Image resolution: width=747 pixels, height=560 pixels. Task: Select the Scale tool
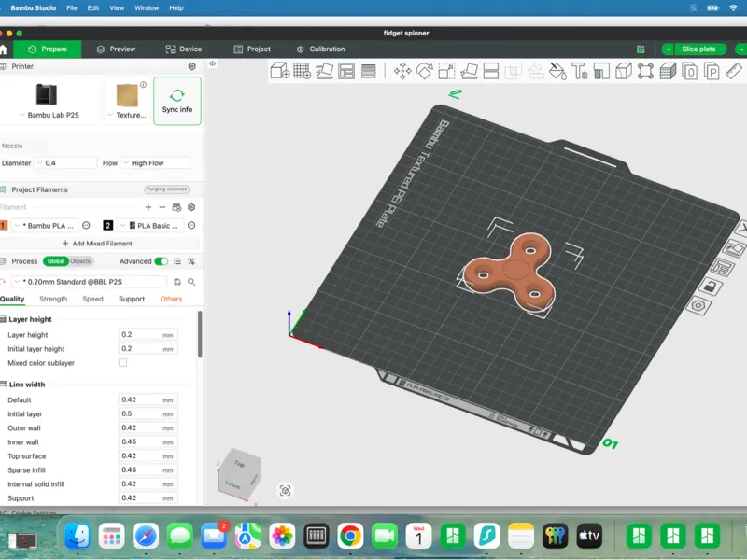(446, 71)
